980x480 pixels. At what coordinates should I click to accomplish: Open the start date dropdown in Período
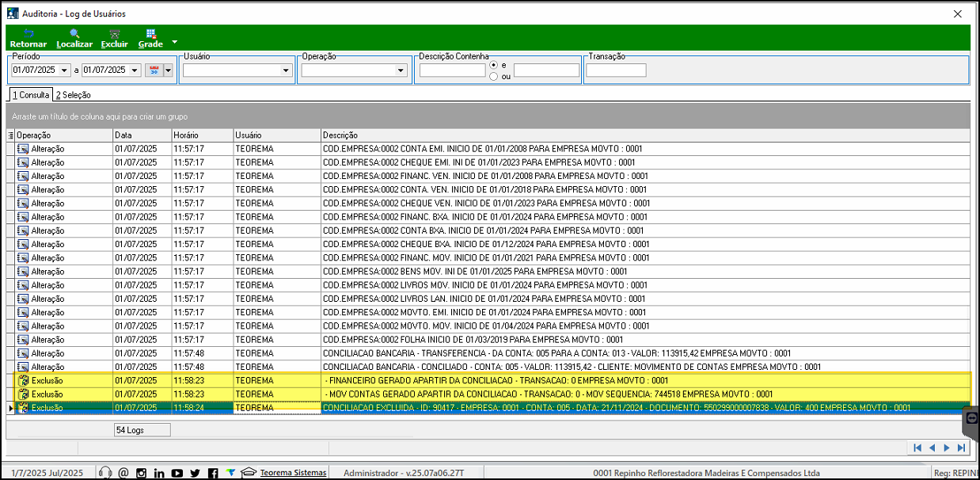[x=65, y=70]
